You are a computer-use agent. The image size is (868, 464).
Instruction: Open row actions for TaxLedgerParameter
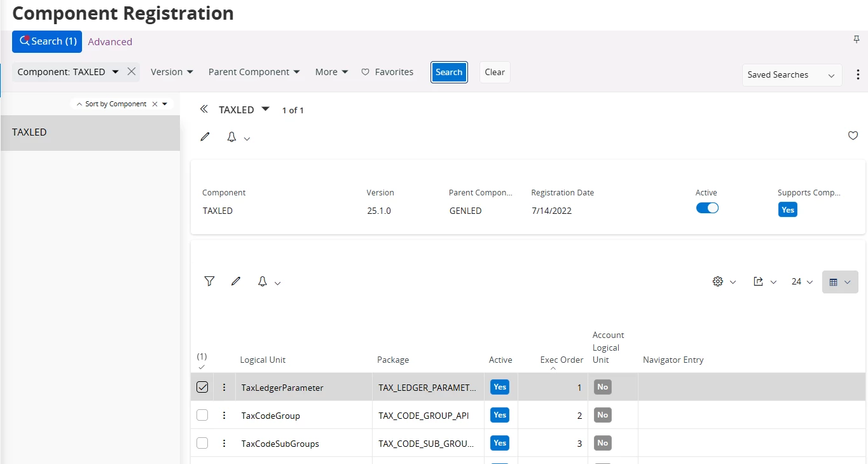tap(224, 387)
